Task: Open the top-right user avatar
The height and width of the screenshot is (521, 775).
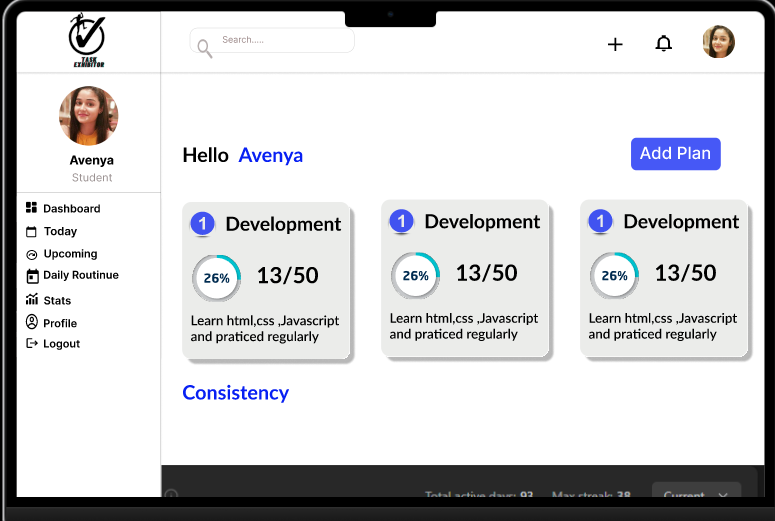Action: point(718,42)
